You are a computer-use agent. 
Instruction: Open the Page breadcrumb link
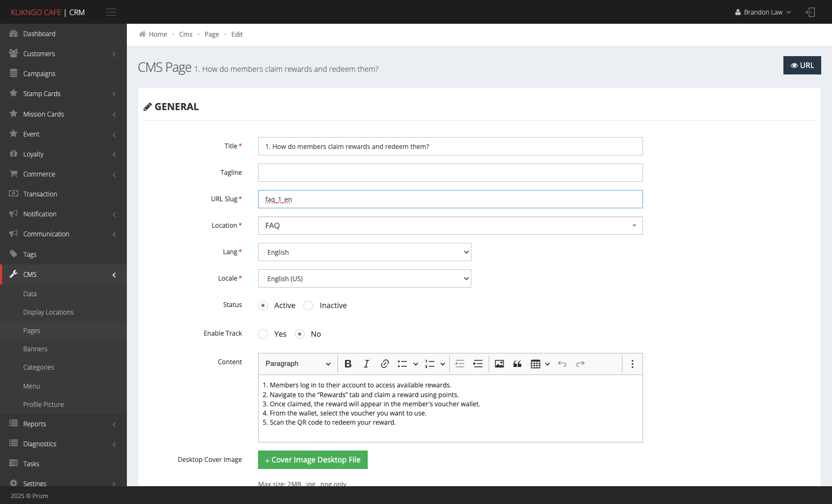tap(212, 34)
